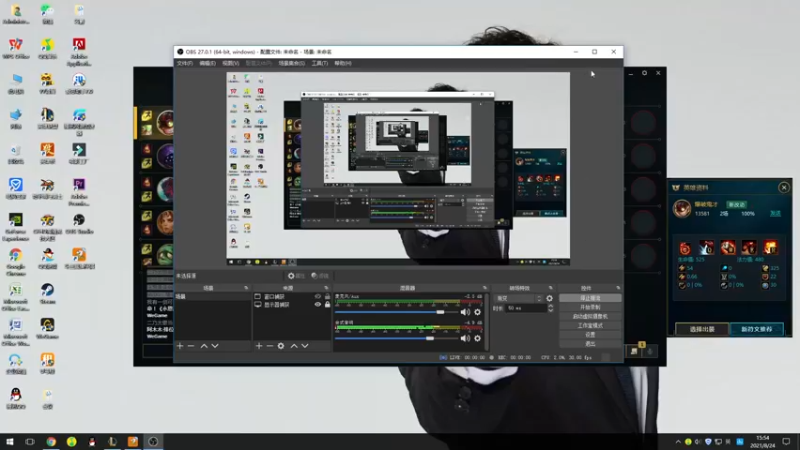The image size is (800, 450).
Task: Select display capture source row
Action: (292, 305)
